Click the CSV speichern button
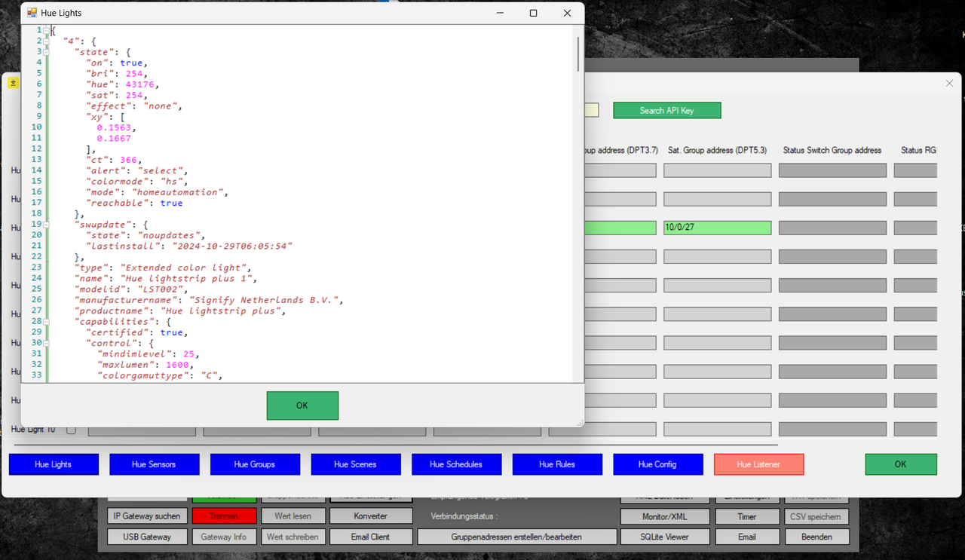The width and height of the screenshot is (965, 560). point(816,516)
